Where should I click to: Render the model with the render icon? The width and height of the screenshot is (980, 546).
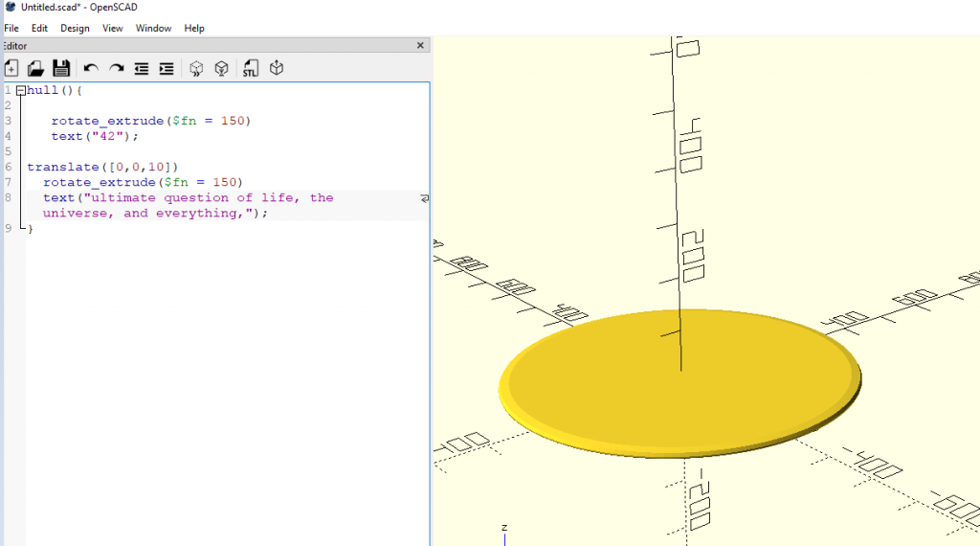coord(221,68)
